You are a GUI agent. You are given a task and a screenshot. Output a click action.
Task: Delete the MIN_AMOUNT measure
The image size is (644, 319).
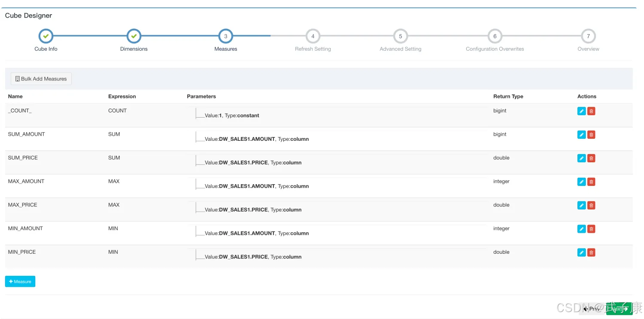tap(591, 229)
